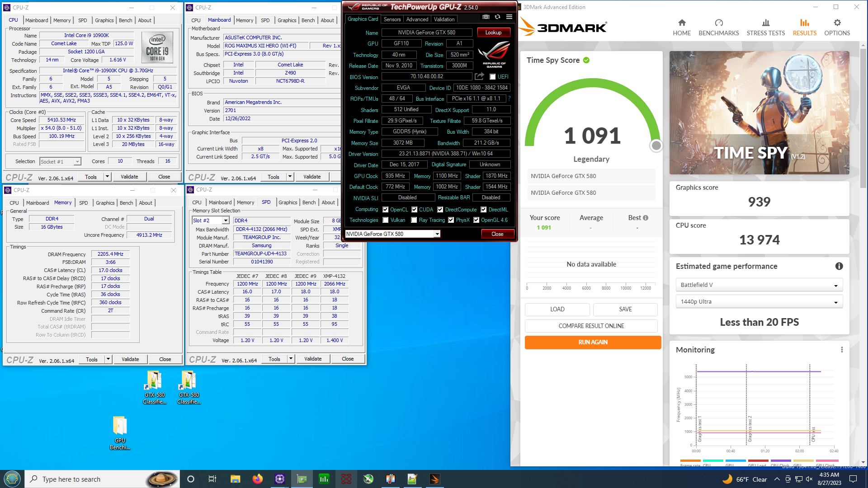Open the Battlefield V game dropdown
Image resolution: width=868 pixels, height=488 pixels.
[x=759, y=285]
